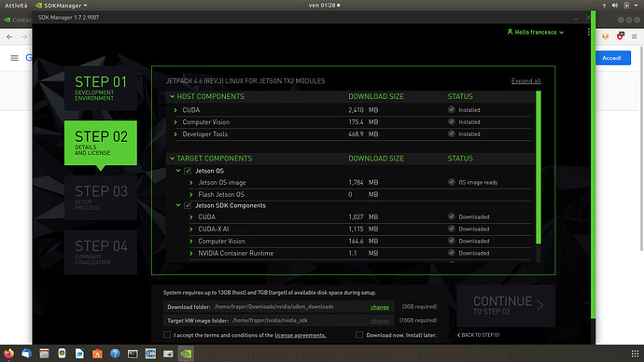Select the target CUDA 1,027 MB size
Image resolution: width=644 pixels, height=362 pixels.
[x=363, y=217]
